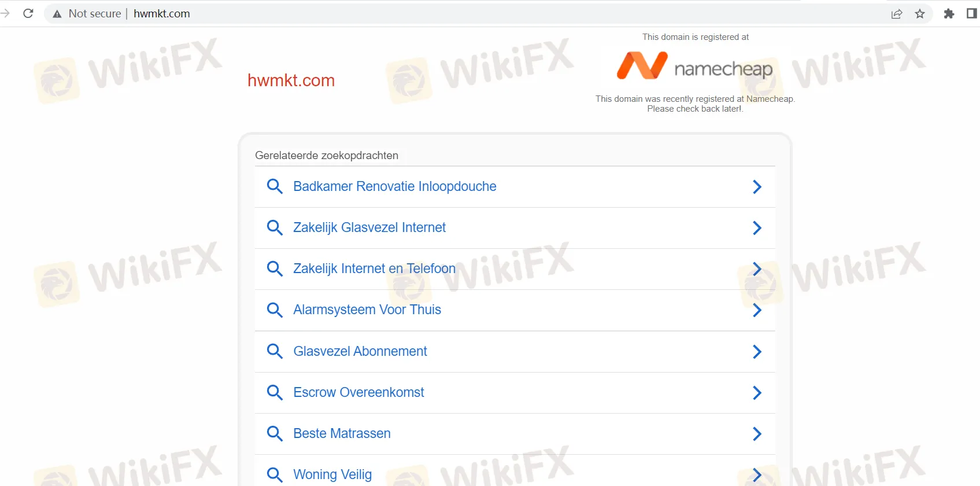
Task: Open the Extensions puzzle icon
Action: pos(949,13)
